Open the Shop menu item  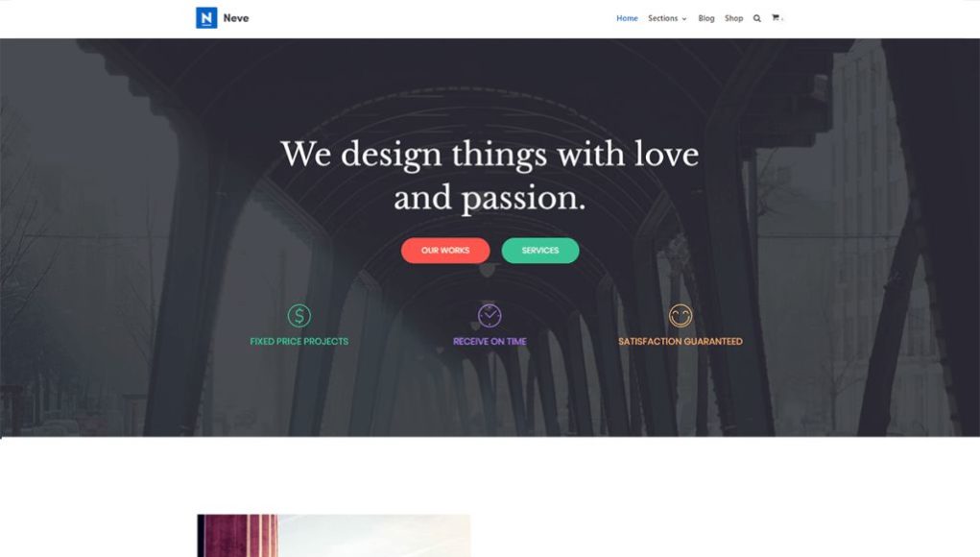pos(733,19)
